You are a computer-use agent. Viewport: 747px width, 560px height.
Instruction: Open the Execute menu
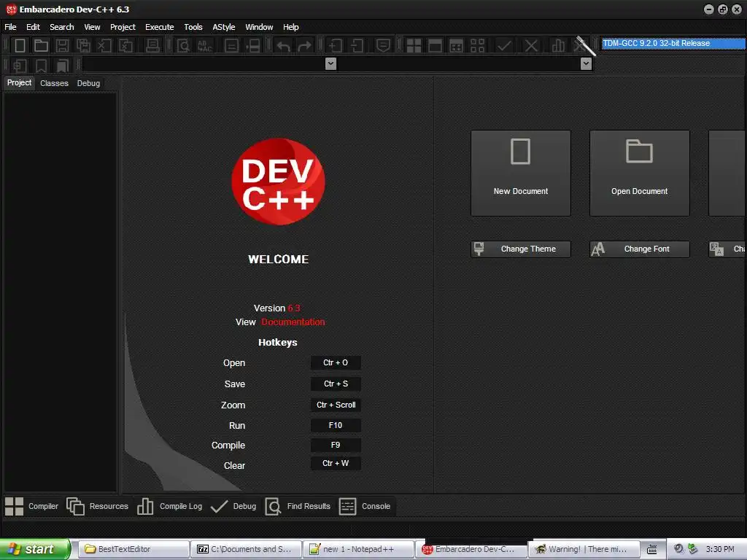pos(160,27)
